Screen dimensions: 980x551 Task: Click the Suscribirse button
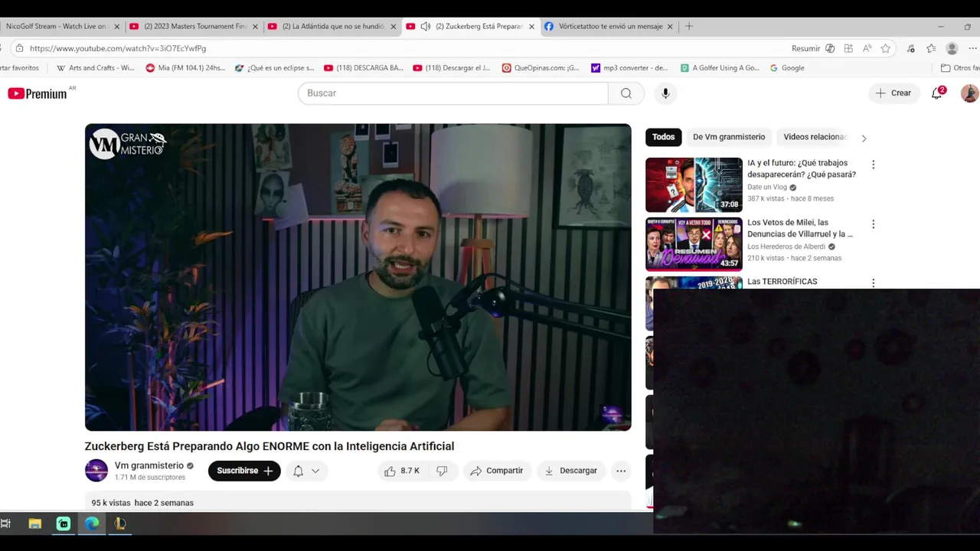[x=244, y=471]
